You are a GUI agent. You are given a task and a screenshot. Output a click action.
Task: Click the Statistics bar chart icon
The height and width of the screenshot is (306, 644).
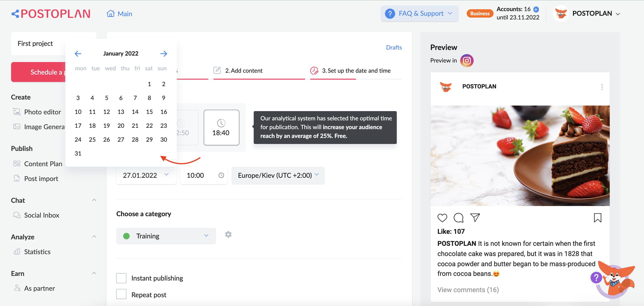17,252
